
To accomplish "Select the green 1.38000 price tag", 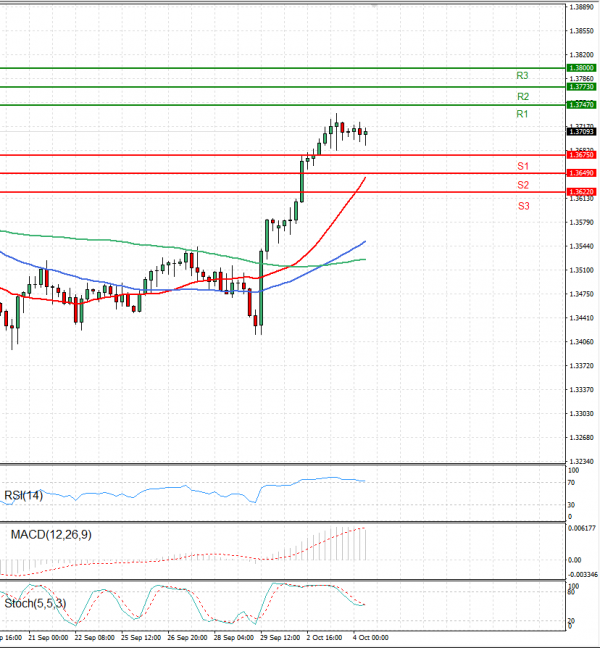I will point(581,68).
